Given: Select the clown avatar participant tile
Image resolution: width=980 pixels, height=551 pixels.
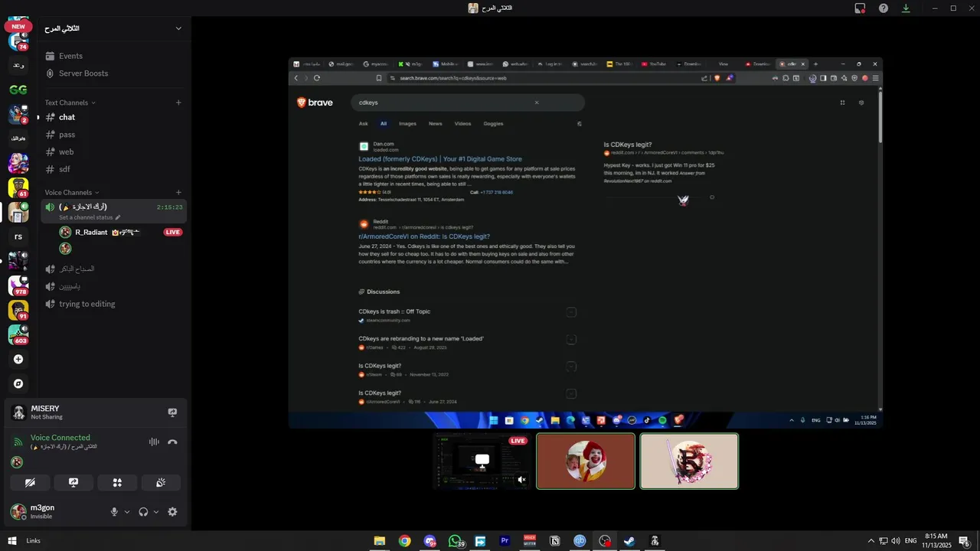Looking at the screenshot, I should [x=586, y=461].
